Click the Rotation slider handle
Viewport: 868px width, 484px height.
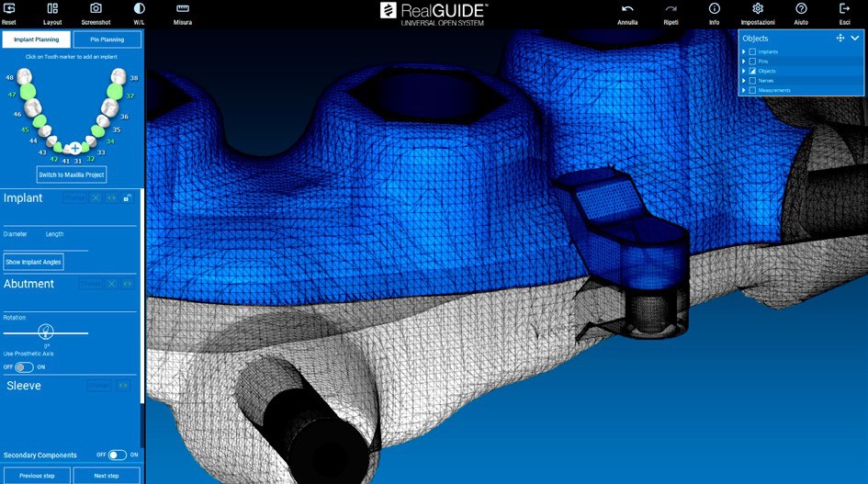[x=45, y=332]
